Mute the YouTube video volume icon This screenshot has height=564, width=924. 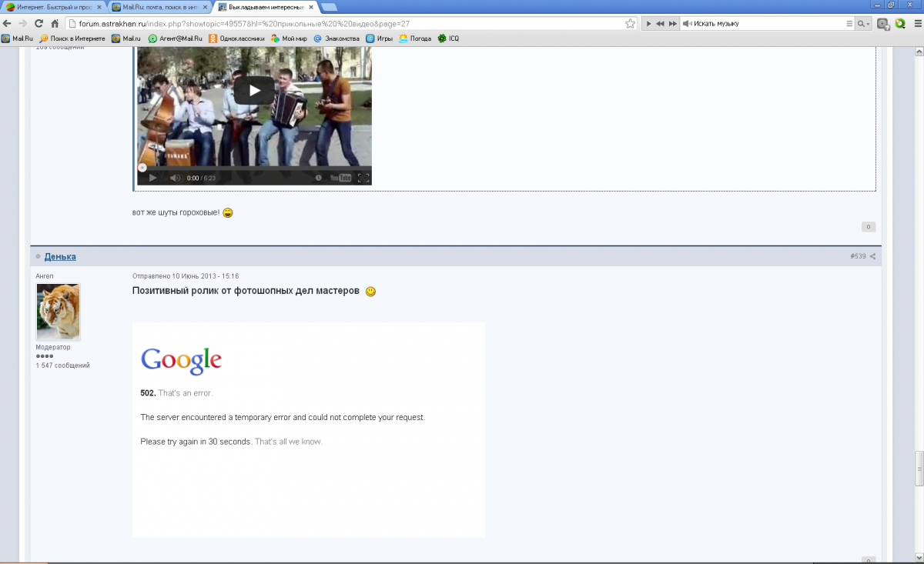coord(175,178)
